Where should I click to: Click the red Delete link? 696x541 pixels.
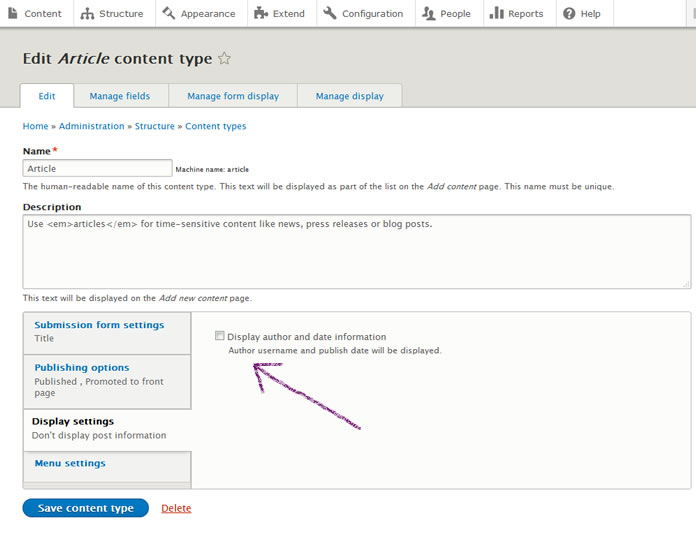coord(176,508)
